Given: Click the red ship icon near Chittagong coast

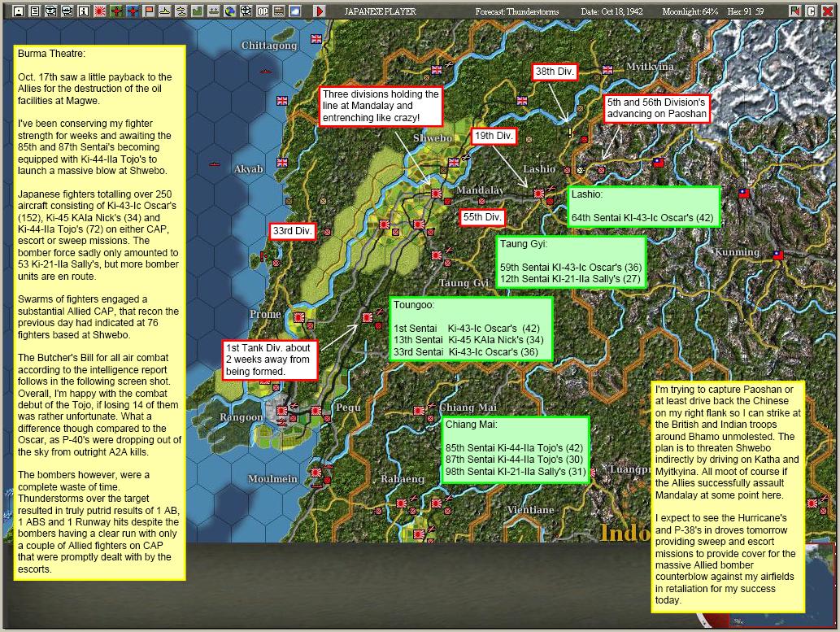Looking at the screenshot, I should tap(266, 71).
